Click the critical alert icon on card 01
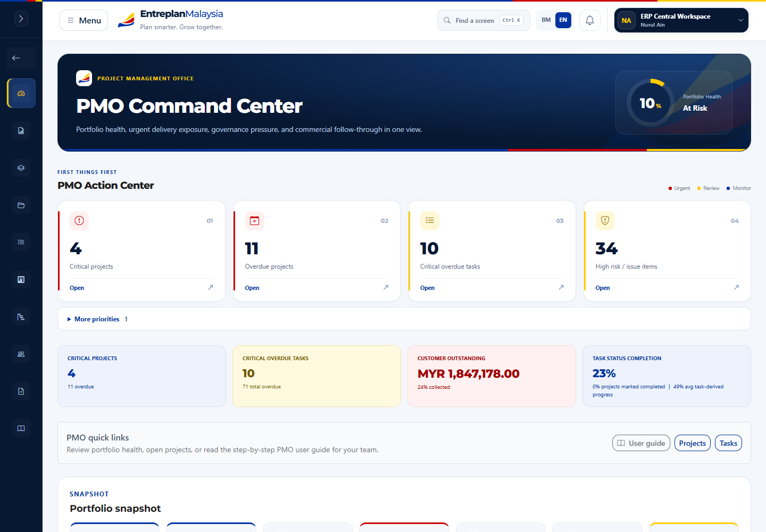 tap(79, 221)
